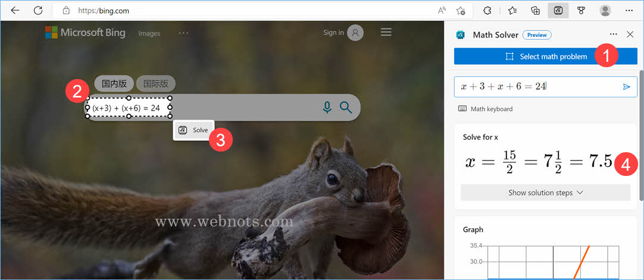Click the Math Solver toolbar icon
Screen dimensions: 644x280
point(558,11)
